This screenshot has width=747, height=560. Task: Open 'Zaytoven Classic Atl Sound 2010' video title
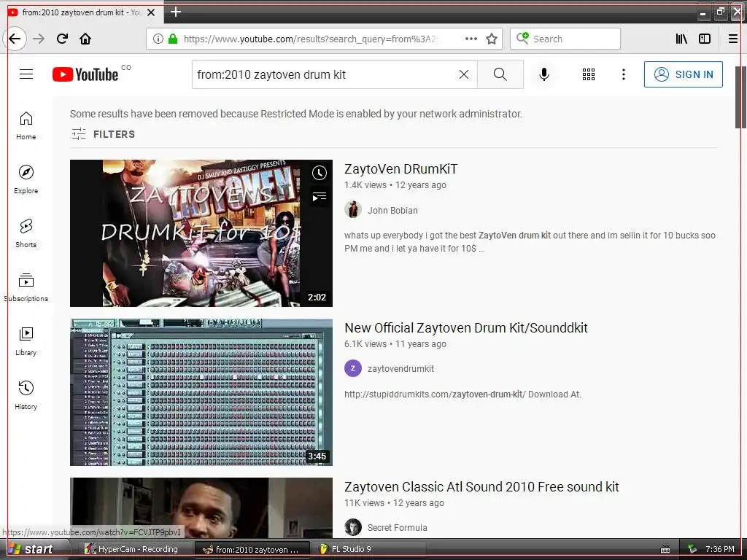[481, 487]
